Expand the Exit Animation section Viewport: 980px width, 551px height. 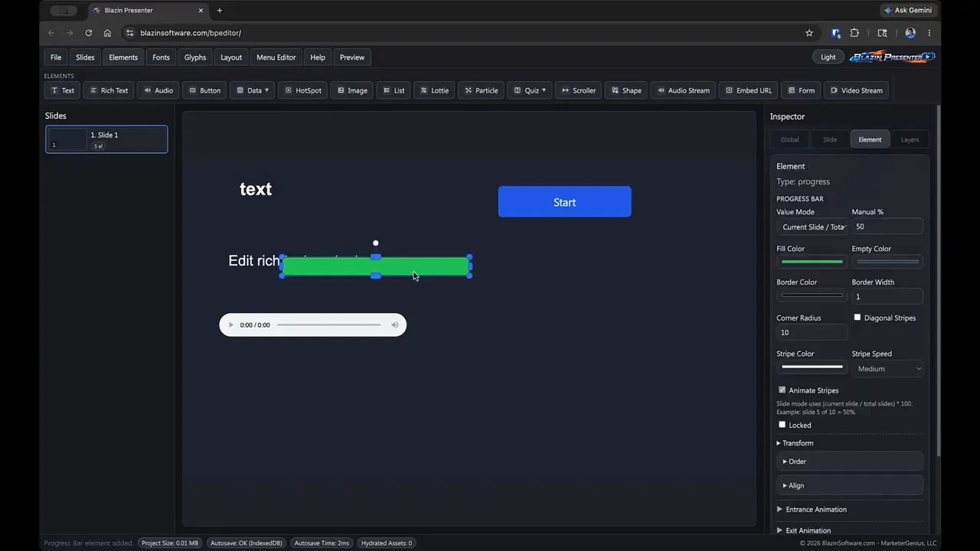804,530
